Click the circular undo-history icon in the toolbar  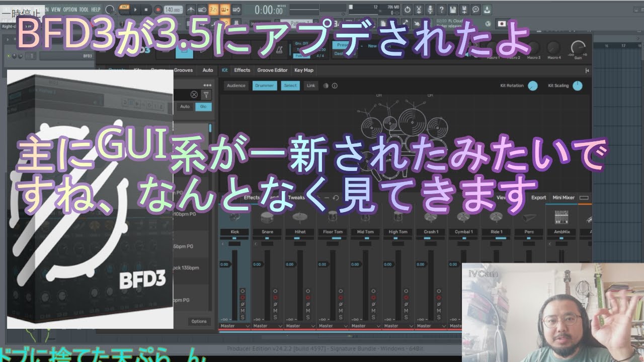coord(407,10)
